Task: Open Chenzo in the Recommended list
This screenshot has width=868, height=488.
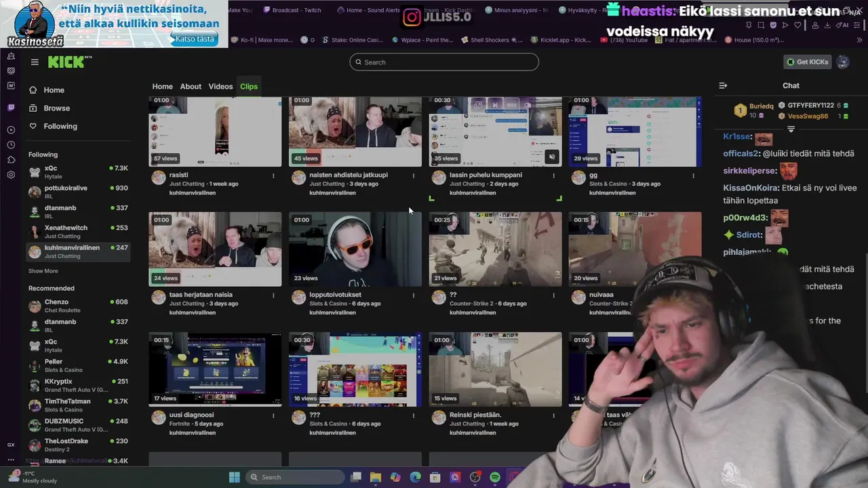Action: 78,306
